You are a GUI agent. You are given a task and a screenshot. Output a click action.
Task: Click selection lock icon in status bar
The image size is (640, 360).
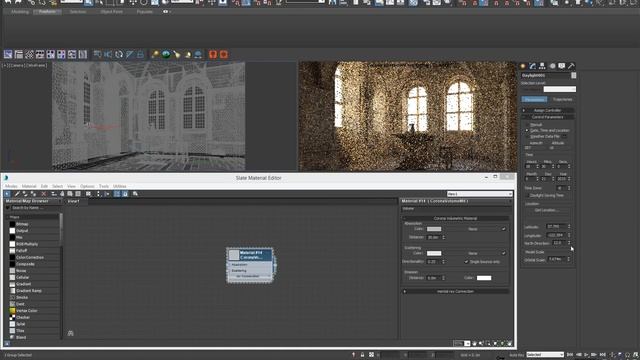362,355
